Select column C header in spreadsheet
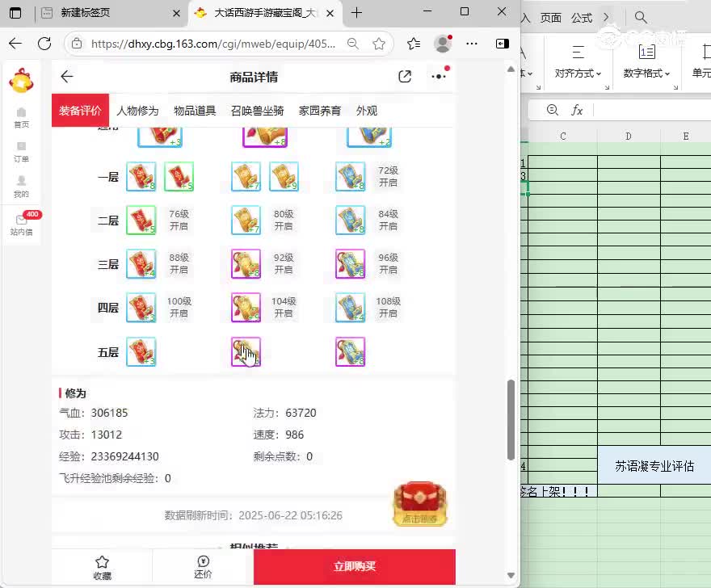Screen dimensions: 711x588 pyautogui.click(x=562, y=136)
